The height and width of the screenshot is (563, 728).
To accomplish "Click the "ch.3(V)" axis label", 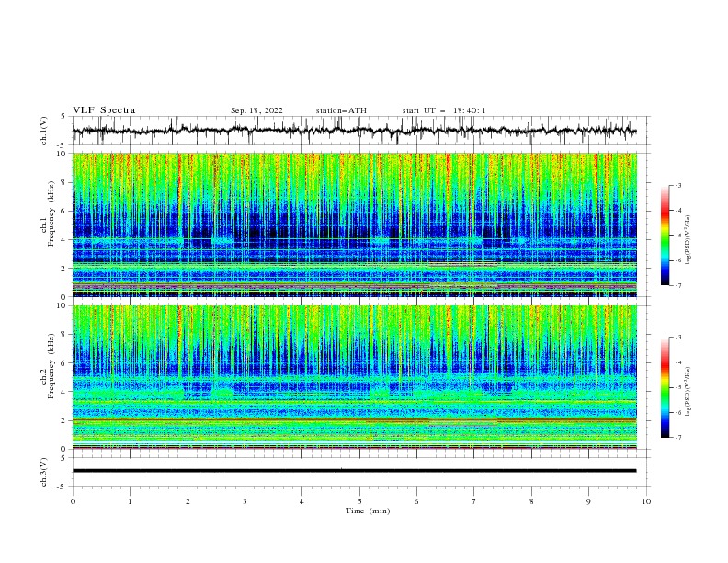I will (x=44, y=472).
